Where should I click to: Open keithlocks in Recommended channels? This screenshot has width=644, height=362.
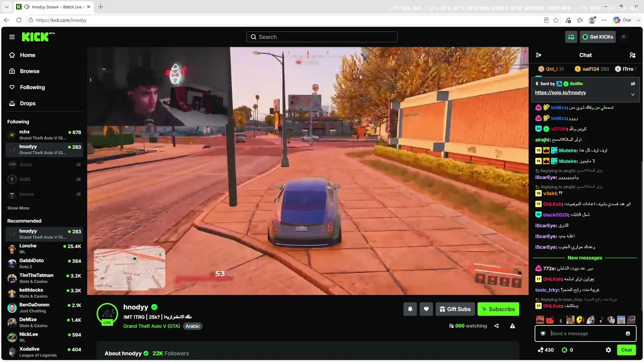click(44, 293)
